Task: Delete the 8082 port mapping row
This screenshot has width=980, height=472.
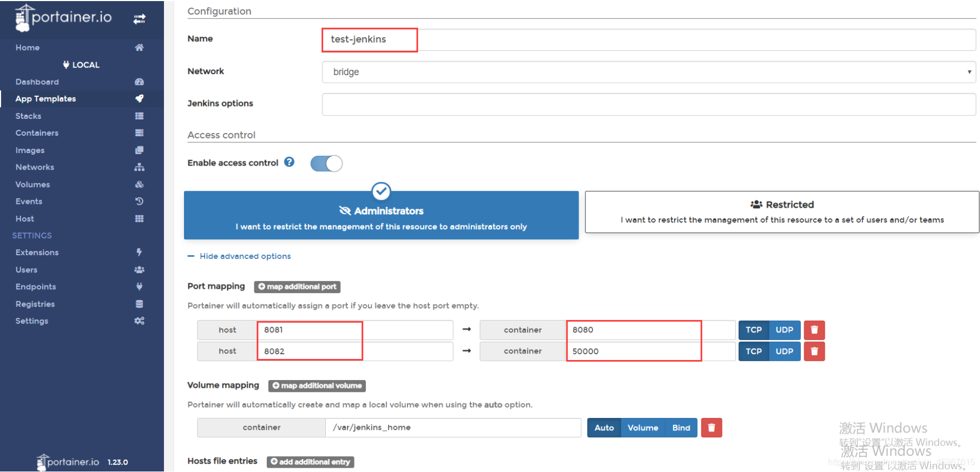Action: coord(814,351)
